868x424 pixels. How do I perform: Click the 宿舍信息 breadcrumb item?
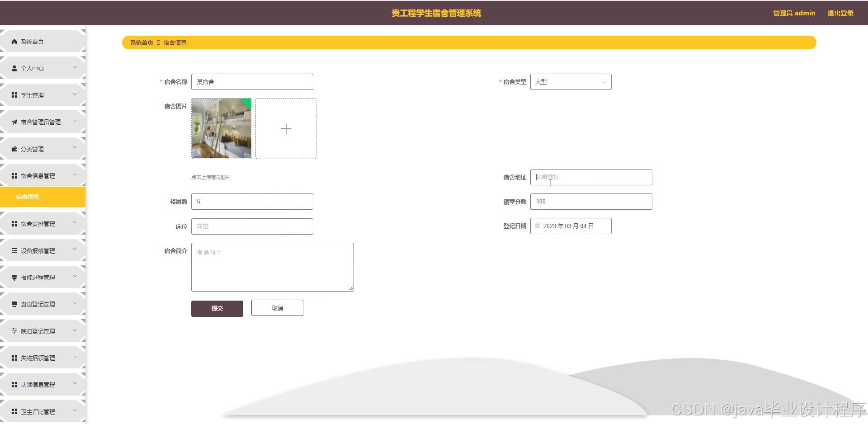pyautogui.click(x=175, y=42)
